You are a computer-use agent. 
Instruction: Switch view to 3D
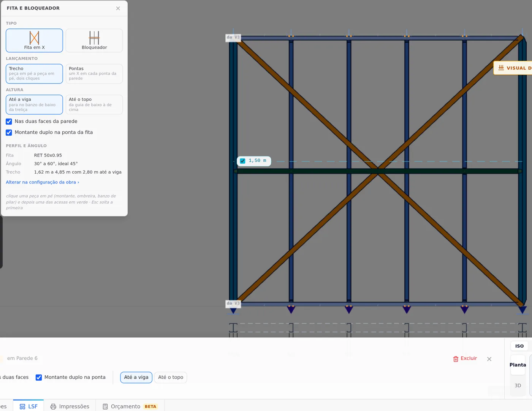coord(518,385)
